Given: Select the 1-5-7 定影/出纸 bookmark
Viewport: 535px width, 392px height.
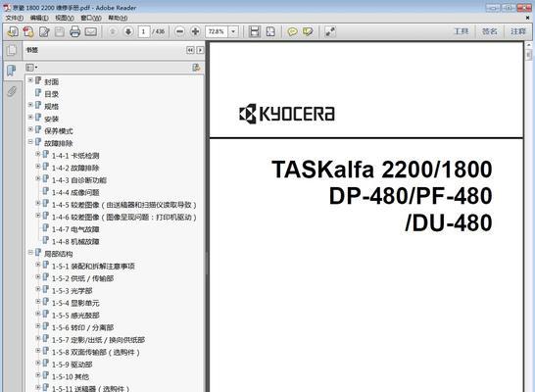Looking at the screenshot, I should click(x=98, y=340).
